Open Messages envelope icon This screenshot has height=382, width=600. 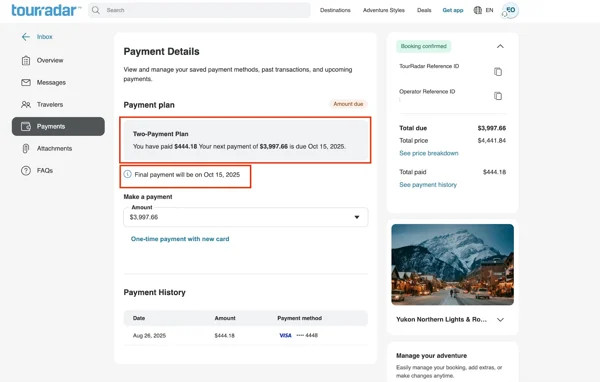click(26, 82)
